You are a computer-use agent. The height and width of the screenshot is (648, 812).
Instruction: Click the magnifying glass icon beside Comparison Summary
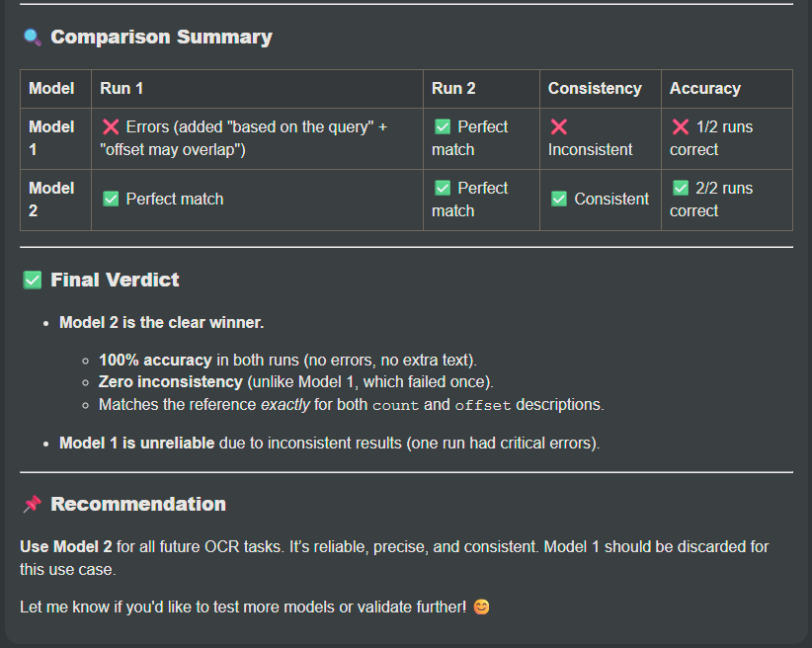pos(32,38)
